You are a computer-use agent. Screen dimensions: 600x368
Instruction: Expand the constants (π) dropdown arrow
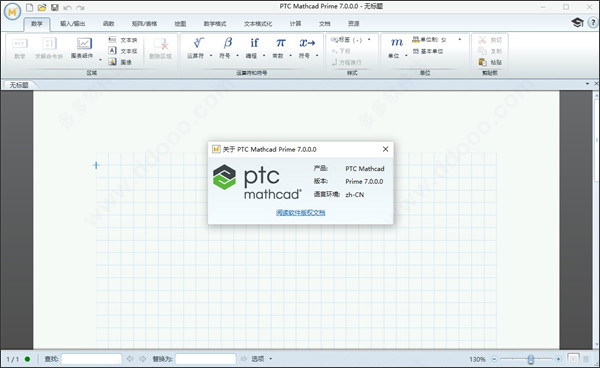pyautogui.click(x=290, y=56)
